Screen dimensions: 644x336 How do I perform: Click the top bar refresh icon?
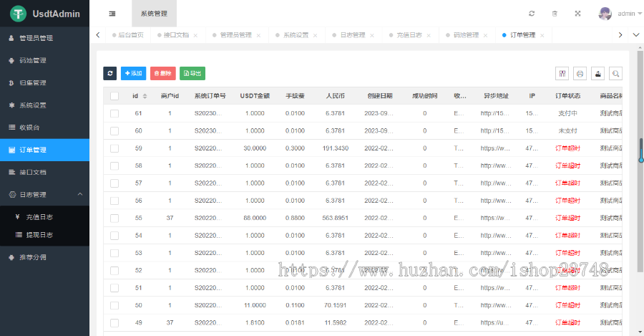[532, 14]
